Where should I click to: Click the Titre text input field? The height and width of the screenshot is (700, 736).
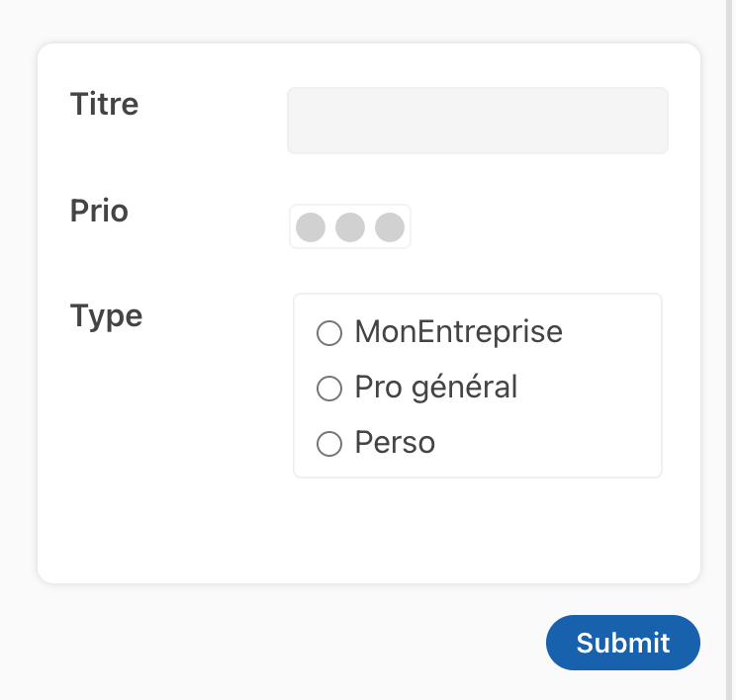tap(477, 121)
